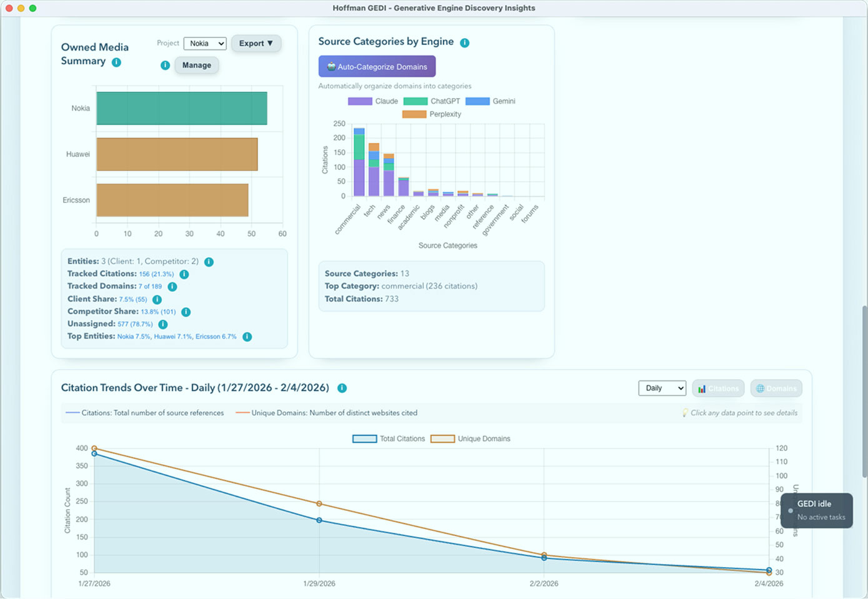Click the Nokia bar in chart
The height and width of the screenshot is (599, 868).
pyautogui.click(x=182, y=108)
